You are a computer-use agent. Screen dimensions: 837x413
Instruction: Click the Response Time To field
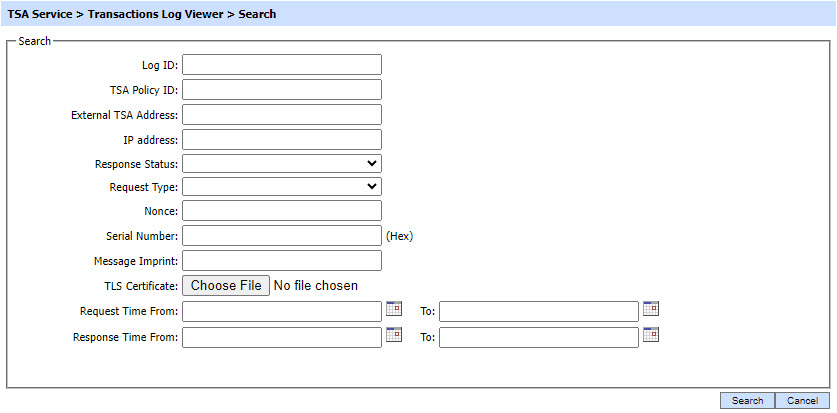point(538,337)
